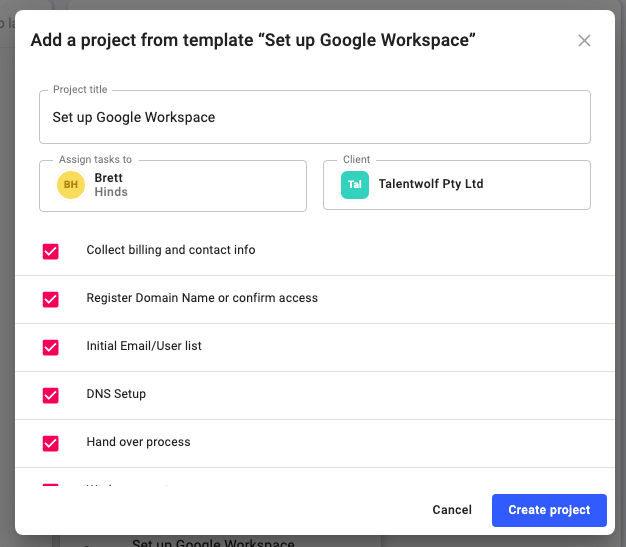Click the Create project button

549,510
